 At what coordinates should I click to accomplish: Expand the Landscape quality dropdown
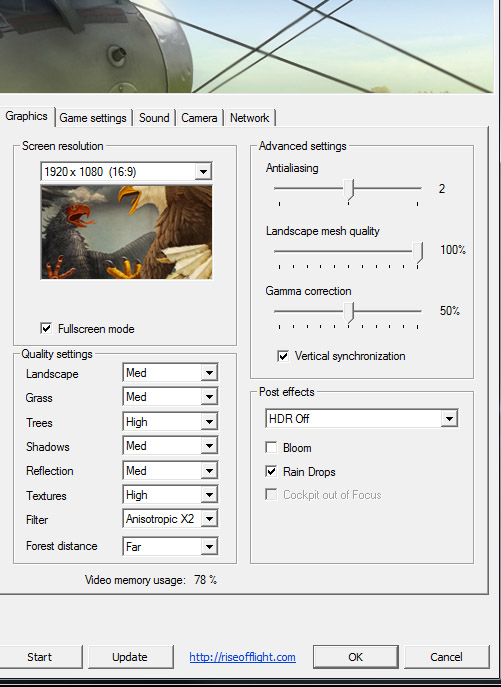[x=170, y=373]
